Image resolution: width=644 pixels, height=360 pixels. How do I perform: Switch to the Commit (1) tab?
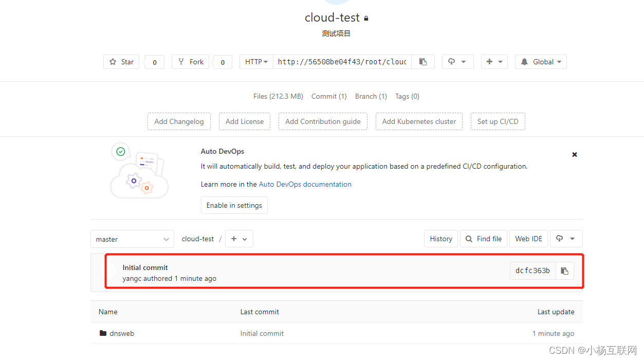coord(328,96)
